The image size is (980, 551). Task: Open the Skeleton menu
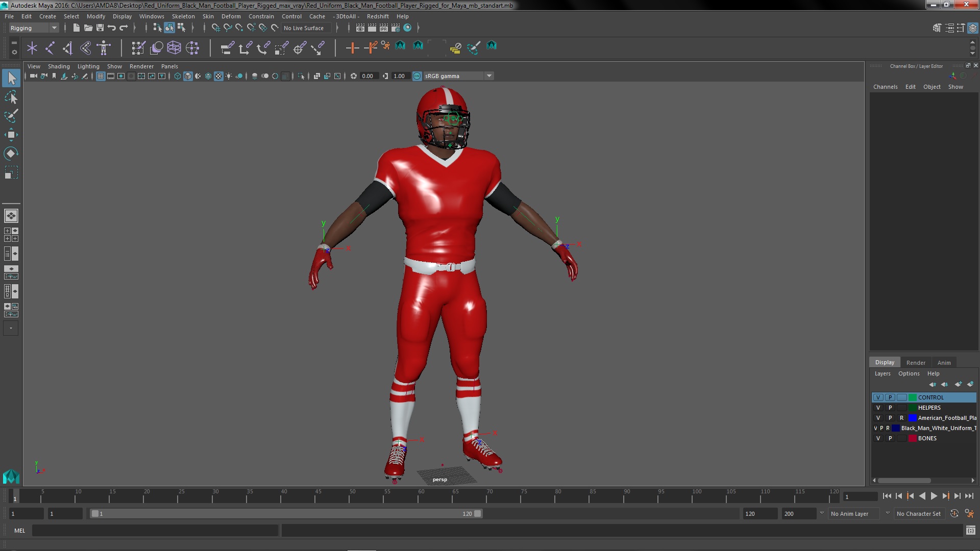[x=183, y=16]
